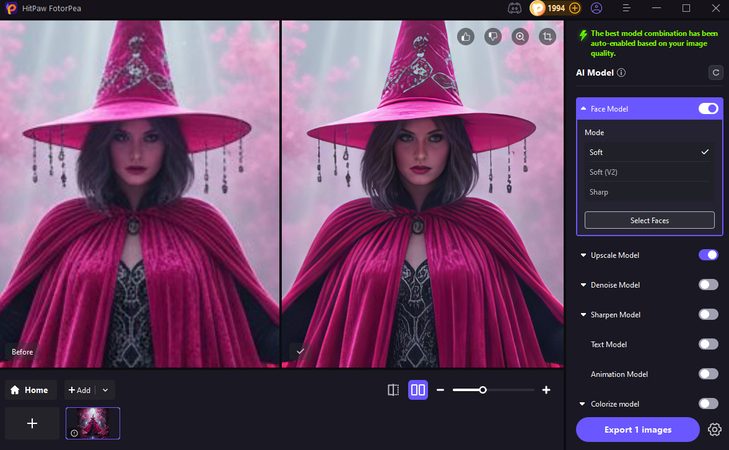Click the refresh icon beside AI Model
Image resolution: width=729 pixels, height=450 pixels.
[x=715, y=72]
